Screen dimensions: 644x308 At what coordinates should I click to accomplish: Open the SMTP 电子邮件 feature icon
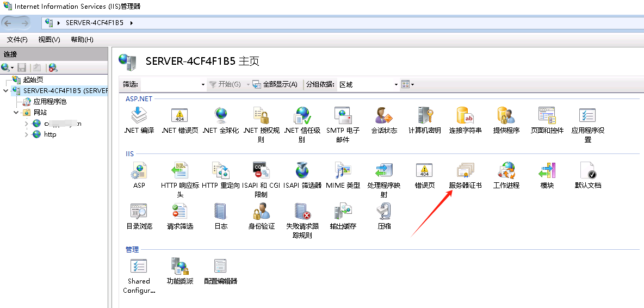[x=343, y=115]
